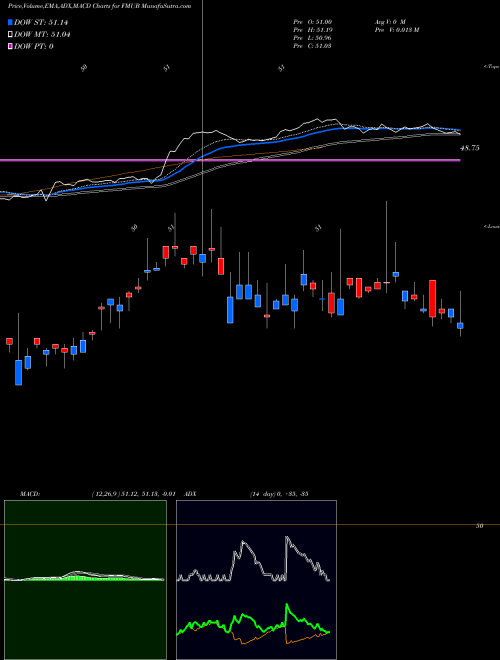
Task: Click the 'Pre O: 51.09' open value
Action: tap(313, 21)
